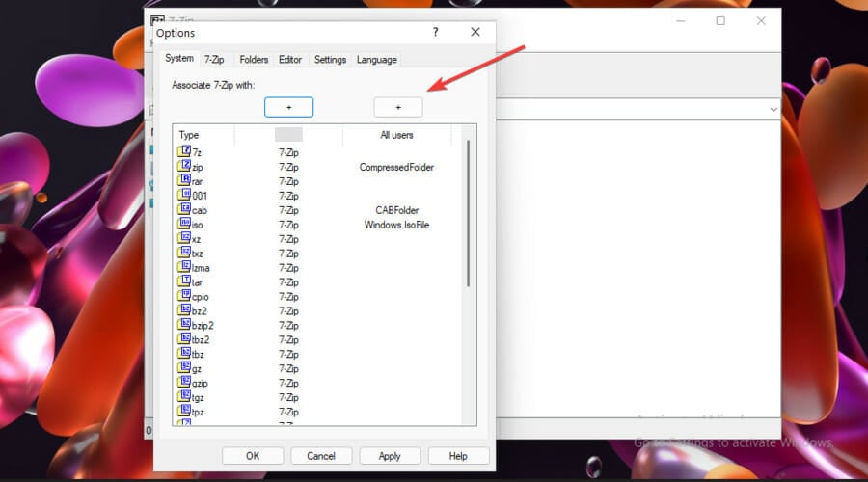Click the bz2 file type icon
The image size is (868, 482).
[x=184, y=309]
